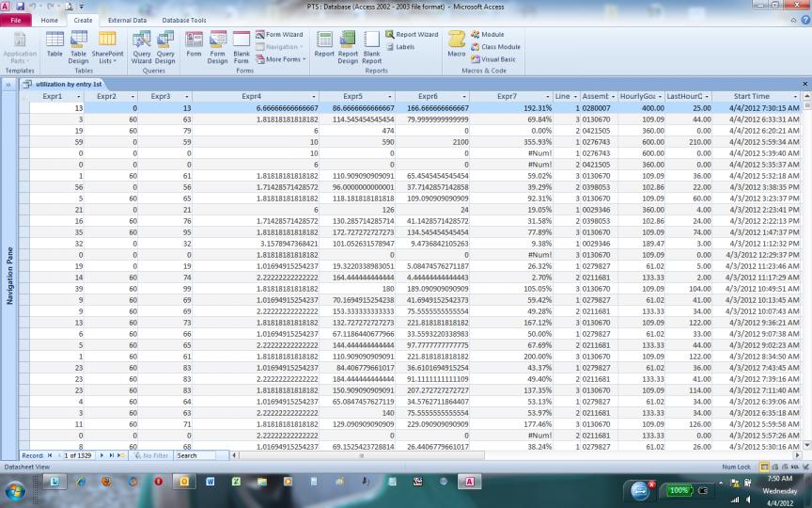The image size is (812, 508).
Task: Switch to the Database Tools tab
Action: click(184, 20)
